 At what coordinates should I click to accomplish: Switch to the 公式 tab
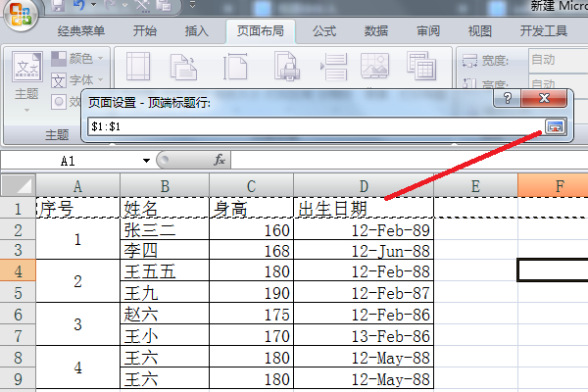click(x=324, y=31)
